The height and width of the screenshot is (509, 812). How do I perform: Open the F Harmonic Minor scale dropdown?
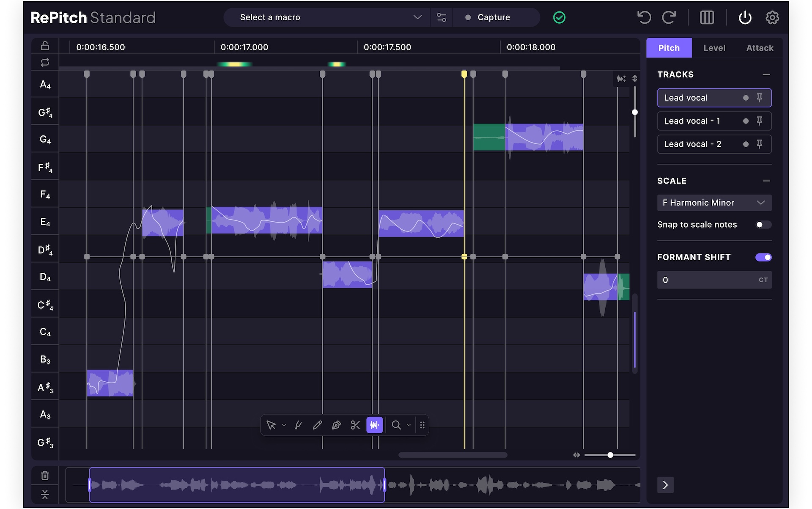point(714,203)
